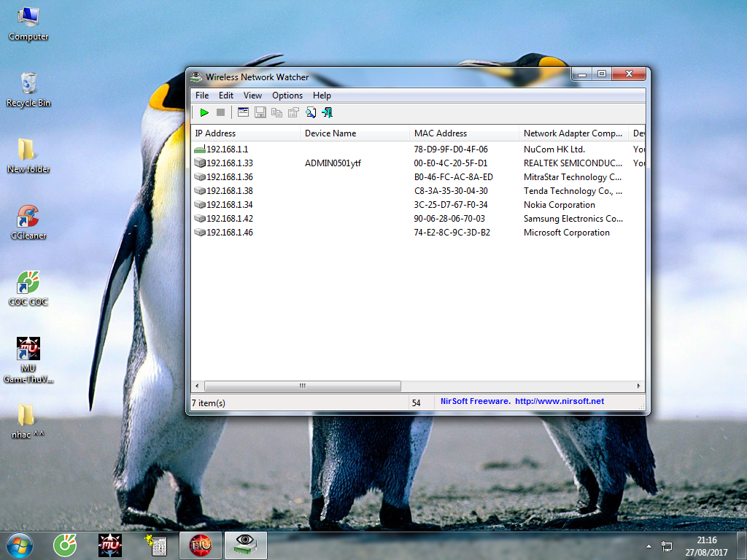The height and width of the screenshot is (560, 747).
Task: Select the device icon for 192.168.1.33
Action: [200, 163]
